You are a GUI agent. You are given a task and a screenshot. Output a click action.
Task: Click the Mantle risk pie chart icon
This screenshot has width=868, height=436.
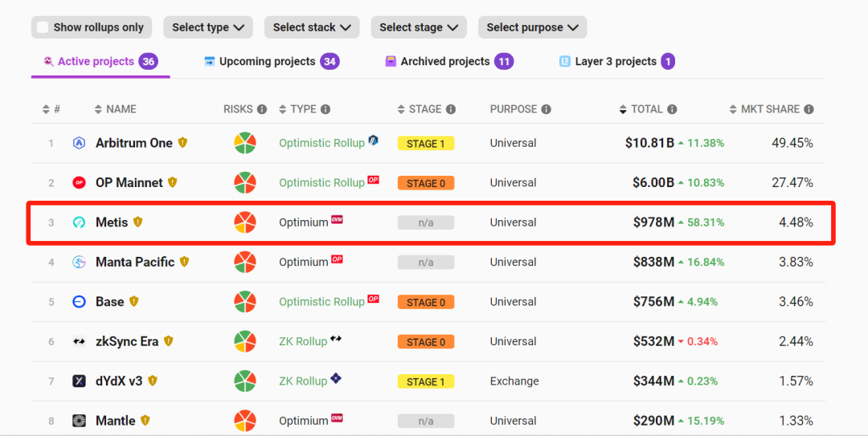245,421
